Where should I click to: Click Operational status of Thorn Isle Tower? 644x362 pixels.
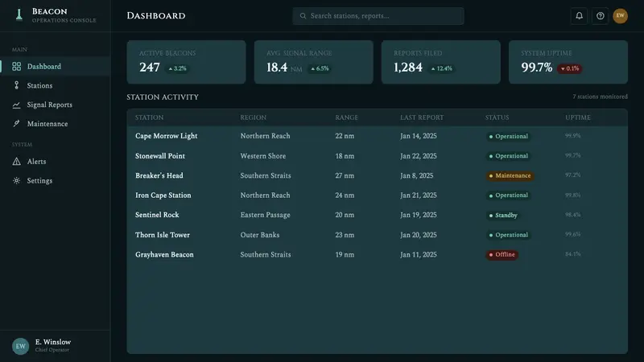(509, 235)
